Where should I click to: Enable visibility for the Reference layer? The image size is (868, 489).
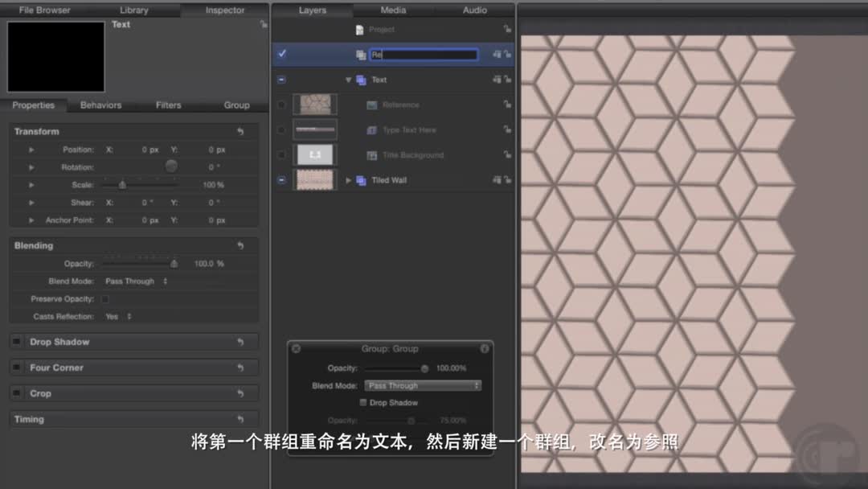(x=280, y=105)
